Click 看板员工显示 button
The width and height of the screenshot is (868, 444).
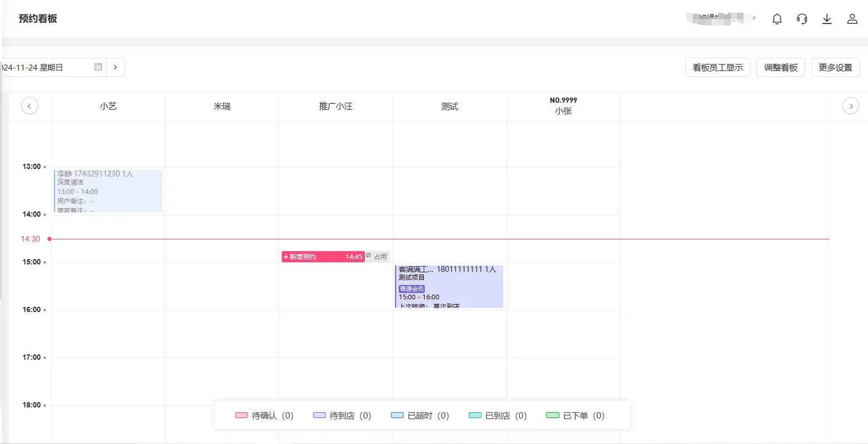click(x=718, y=68)
